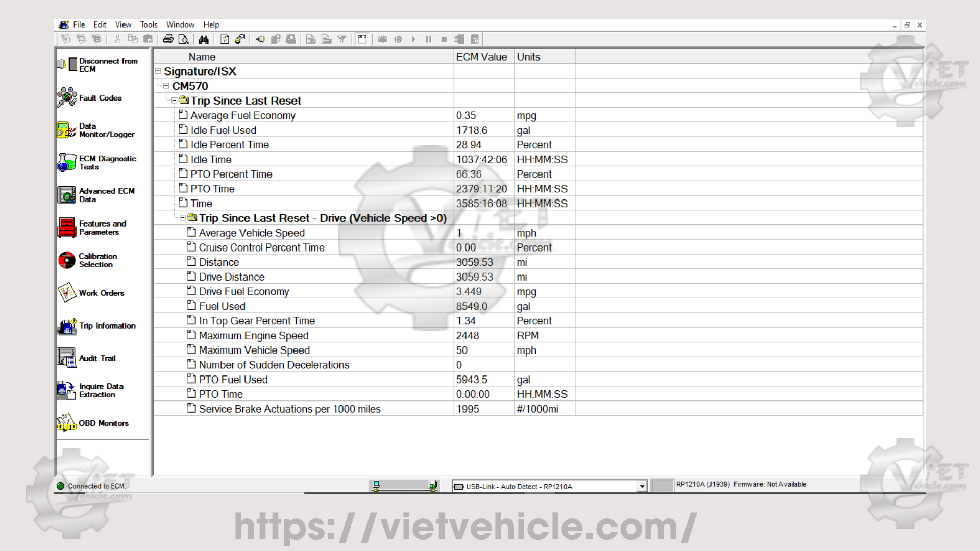Collapse the Signature/ISX tree node
980x551 pixels.
click(x=158, y=71)
